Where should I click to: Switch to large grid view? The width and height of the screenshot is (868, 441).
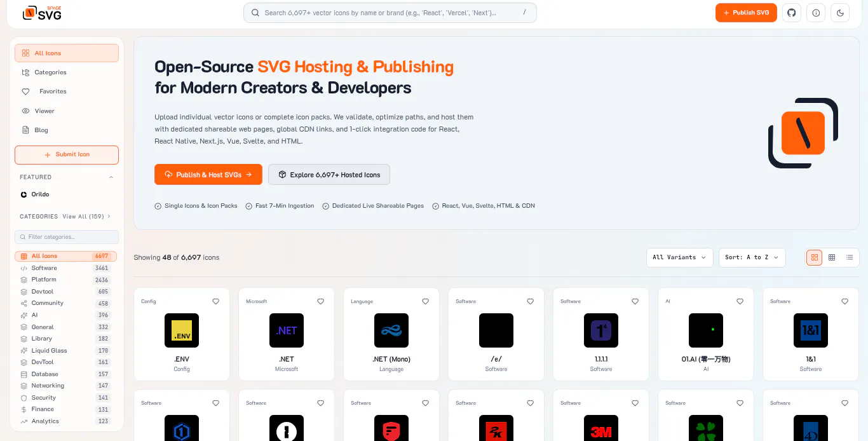point(814,257)
